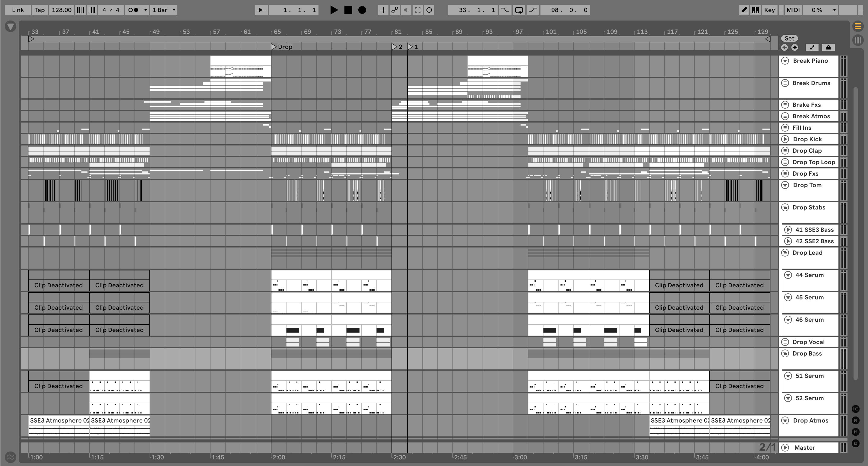Click Re-Enable Automation arrow button

406,10
